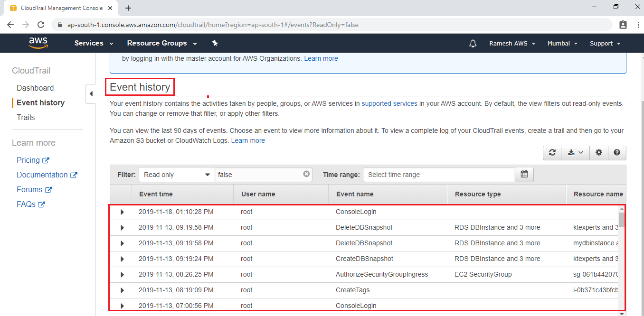Click the pin shortcut icon in AWS navbar
Screen dimensions: 644x316
[x=215, y=43]
